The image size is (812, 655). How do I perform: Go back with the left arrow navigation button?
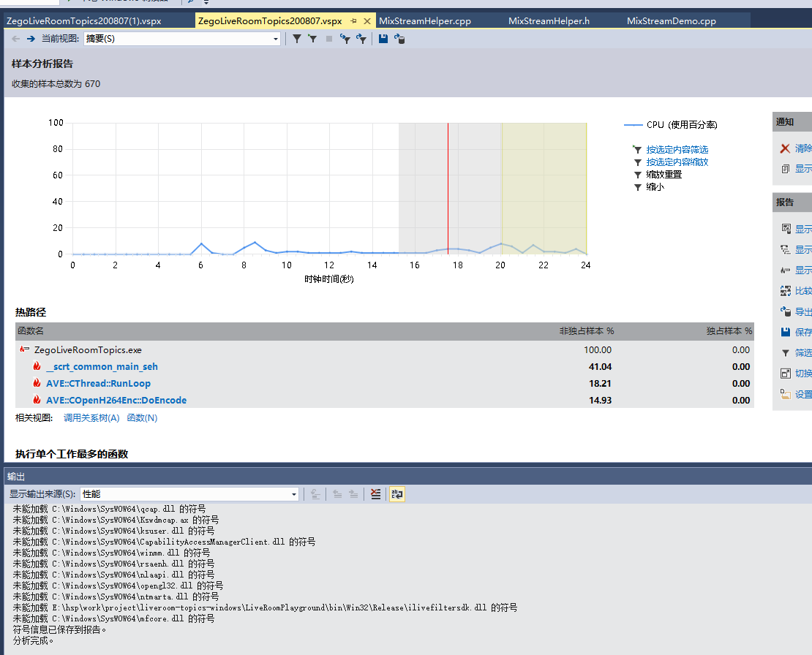point(15,39)
